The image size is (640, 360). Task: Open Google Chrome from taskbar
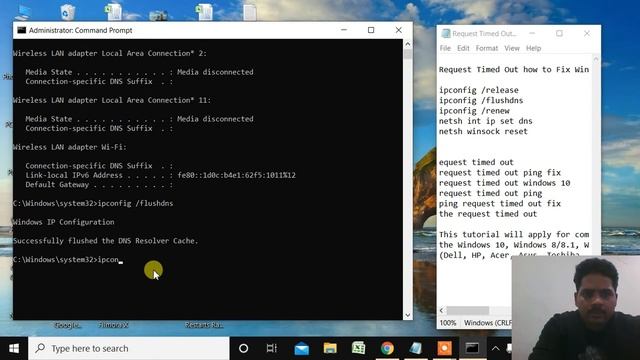tap(387, 348)
